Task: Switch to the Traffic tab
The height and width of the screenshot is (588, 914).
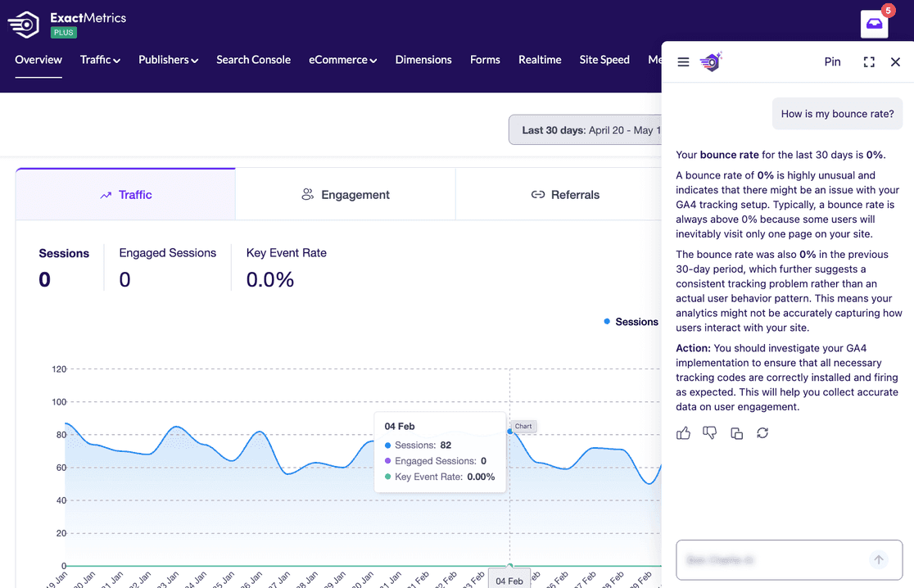Action: pos(126,195)
